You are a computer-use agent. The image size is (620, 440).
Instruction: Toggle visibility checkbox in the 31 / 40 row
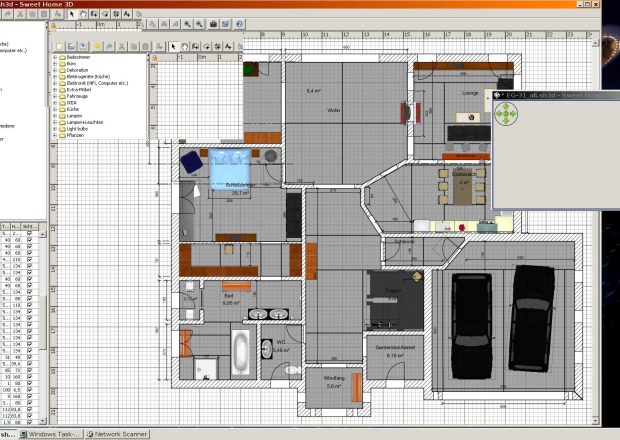(29, 357)
